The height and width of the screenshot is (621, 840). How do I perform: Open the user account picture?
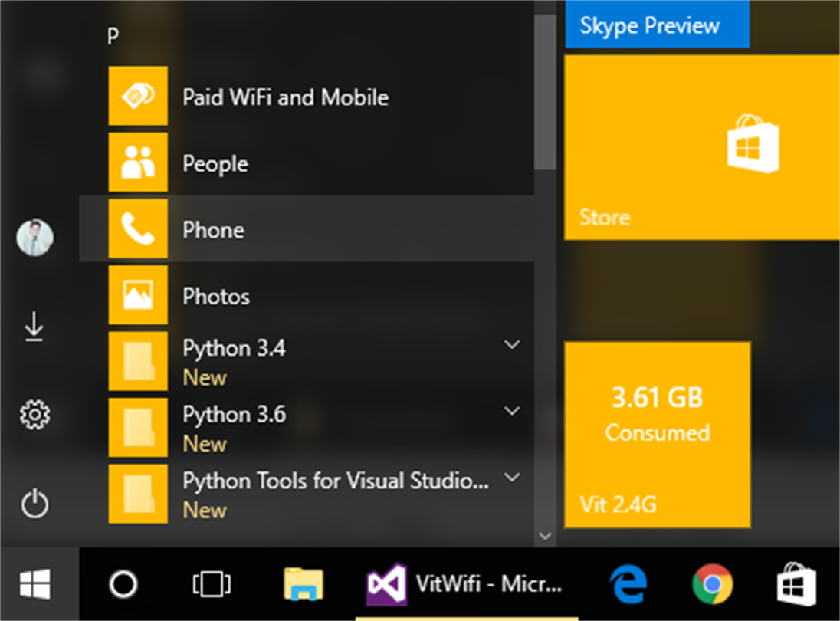[x=34, y=238]
